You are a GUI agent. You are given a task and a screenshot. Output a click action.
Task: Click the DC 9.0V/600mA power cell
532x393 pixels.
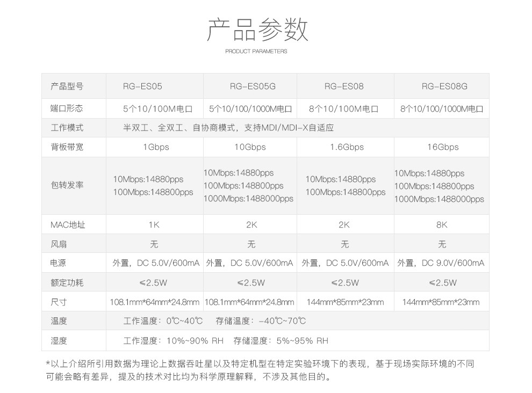[x=441, y=263]
